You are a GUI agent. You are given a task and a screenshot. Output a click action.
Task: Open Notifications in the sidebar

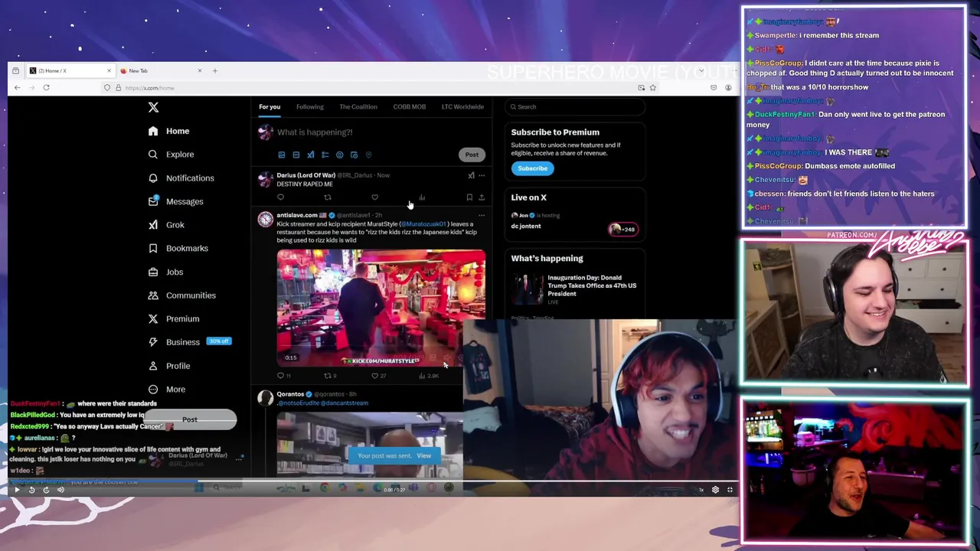(181, 178)
